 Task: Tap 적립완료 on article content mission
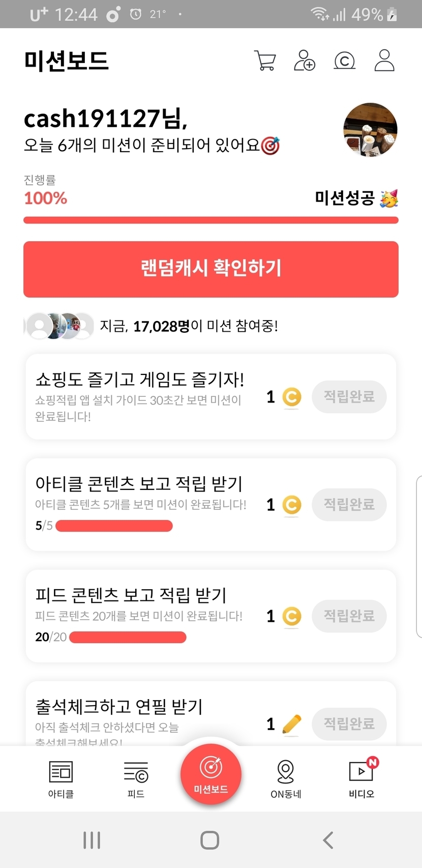point(349,505)
